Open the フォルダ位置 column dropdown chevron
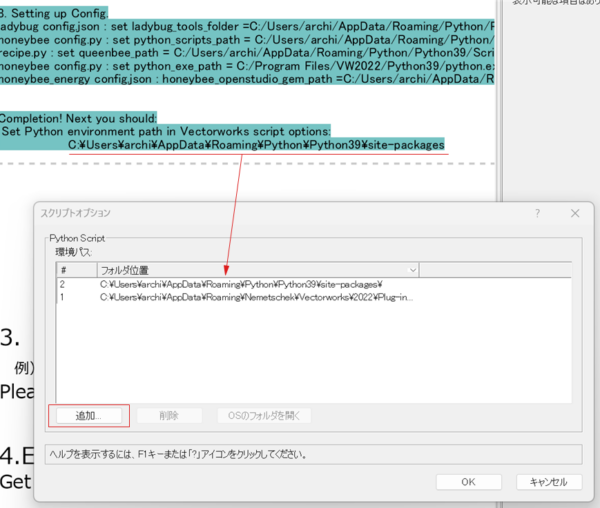 point(413,270)
